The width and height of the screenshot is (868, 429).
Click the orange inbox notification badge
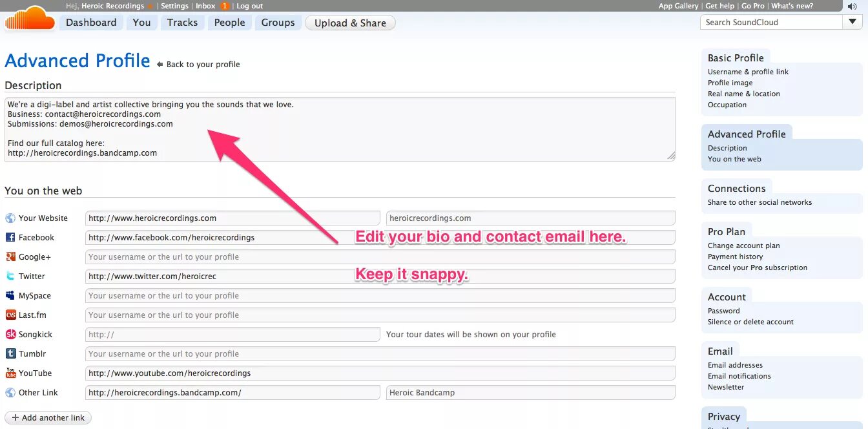[224, 6]
